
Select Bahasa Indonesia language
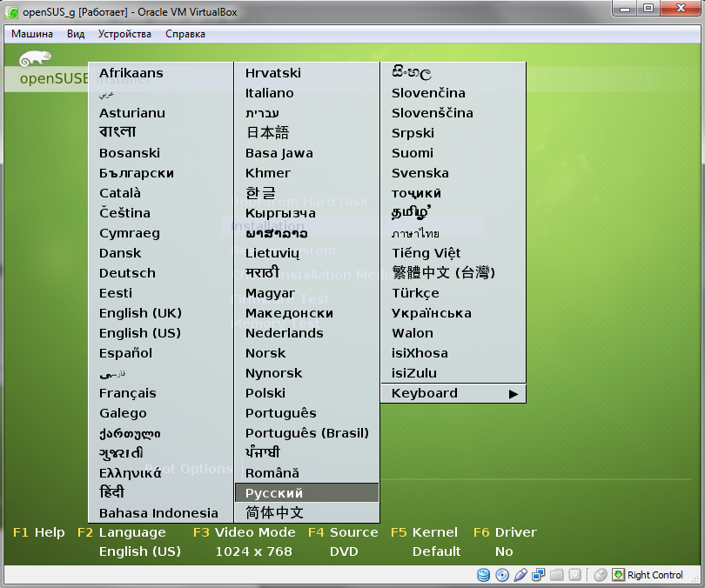click(161, 513)
